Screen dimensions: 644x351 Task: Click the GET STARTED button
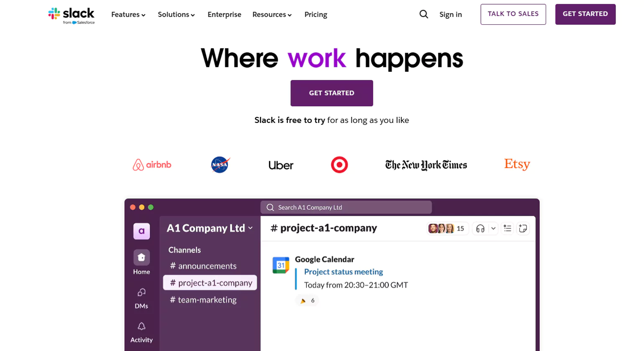(332, 93)
